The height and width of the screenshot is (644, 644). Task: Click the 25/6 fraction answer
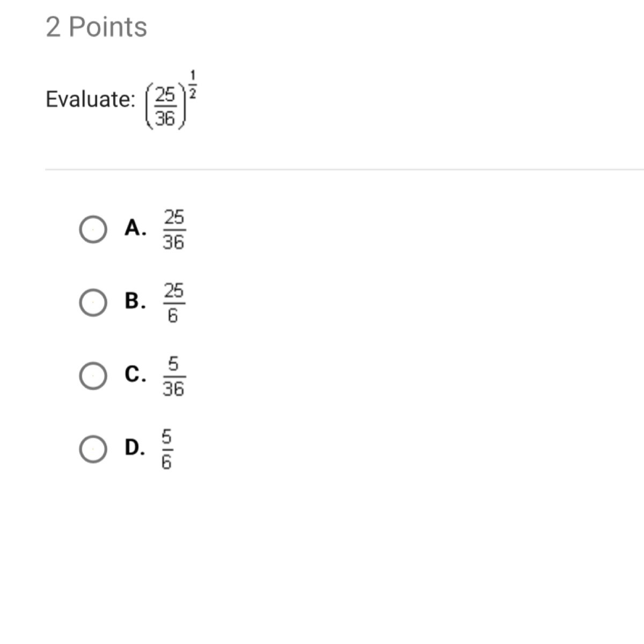tap(173, 303)
